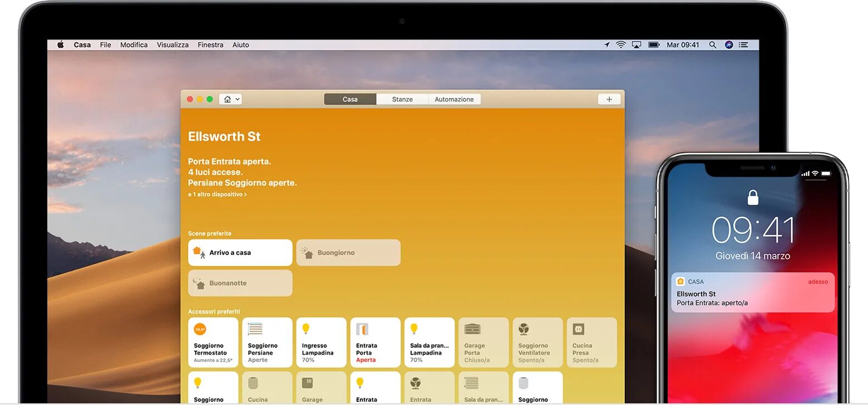The image size is (868, 405).
Task: Open the Apple menu
Action: tap(61, 45)
